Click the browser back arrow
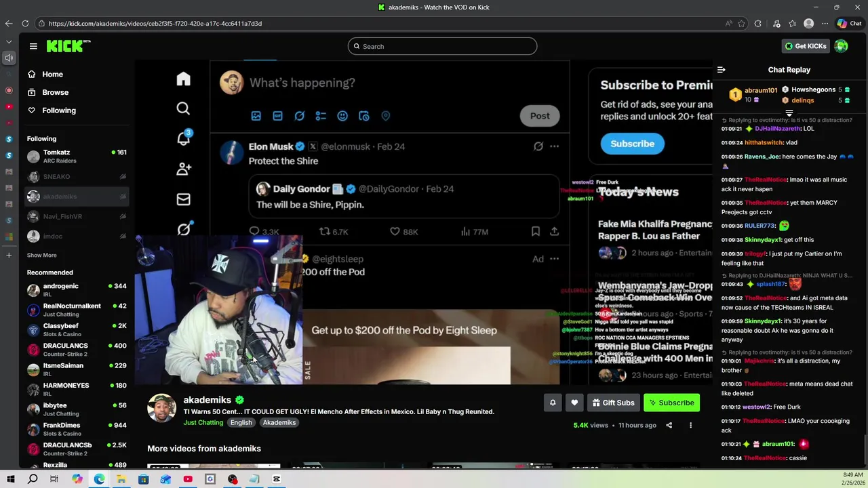 pos(9,23)
